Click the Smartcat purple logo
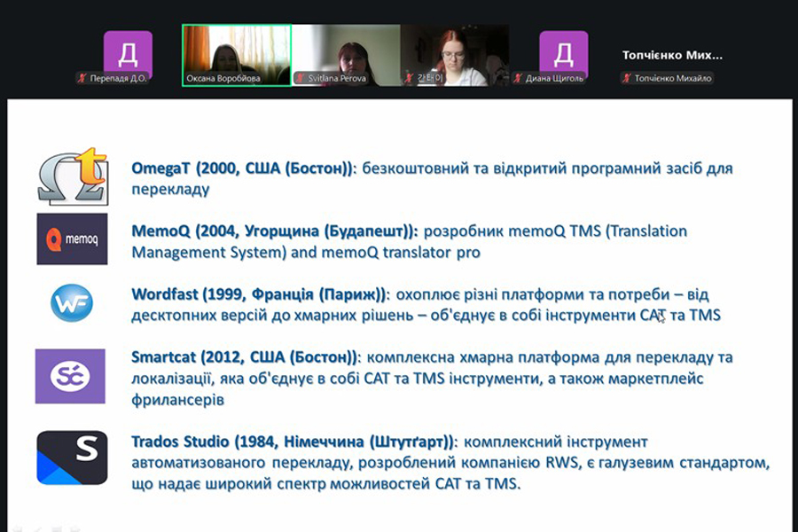798x532 pixels. pyautogui.click(x=70, y=376)
